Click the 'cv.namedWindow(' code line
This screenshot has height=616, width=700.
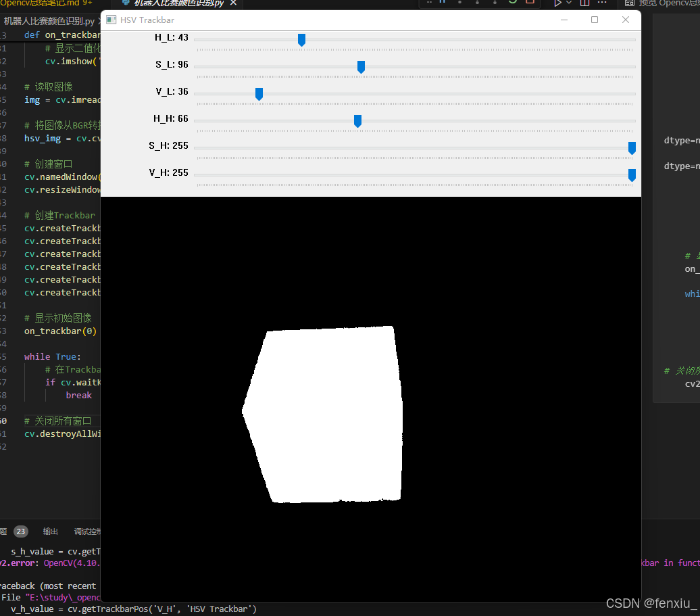(62, 177)
